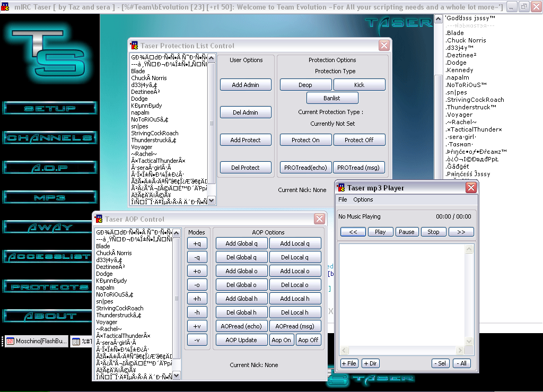
Task: Open the SETUP sidebar panel
Action: 49,108
